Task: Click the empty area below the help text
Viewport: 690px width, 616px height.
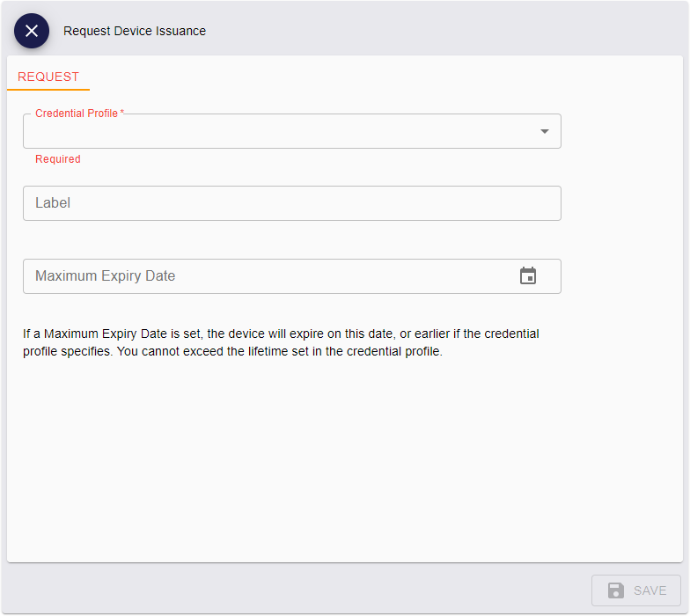Action: click(343, 458)
